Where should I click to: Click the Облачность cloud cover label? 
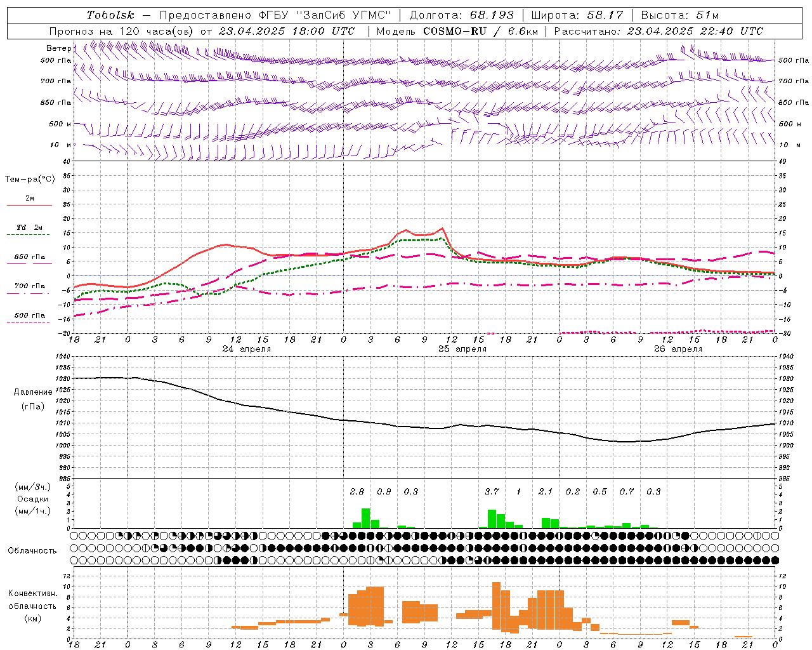point(32,551)
